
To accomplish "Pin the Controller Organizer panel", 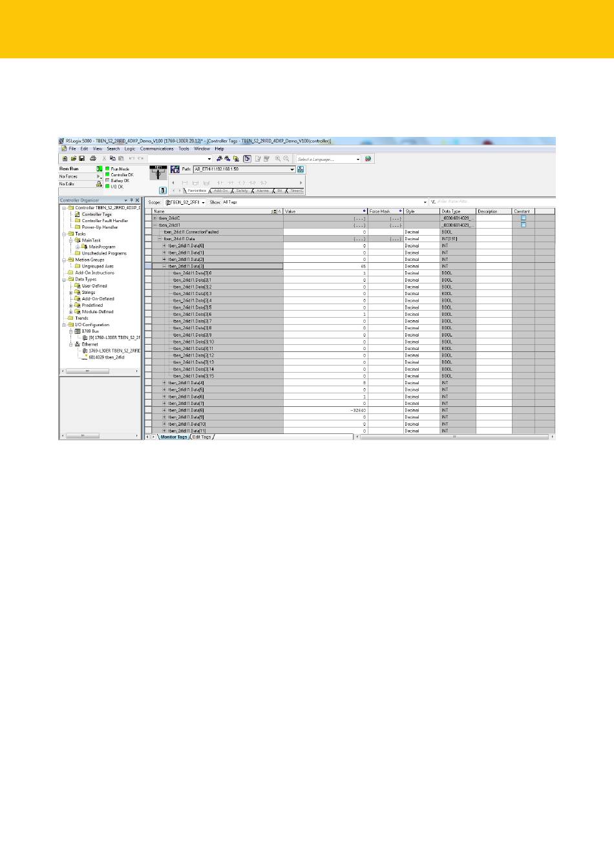I will pos(131,200).
